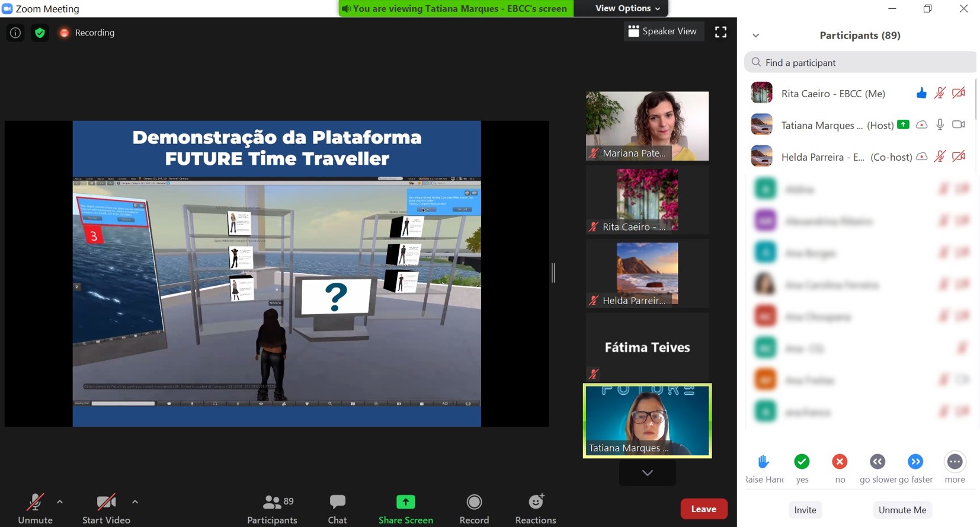
Task: Start Video from the bottom toolbar
Action: tap(106, 509)
